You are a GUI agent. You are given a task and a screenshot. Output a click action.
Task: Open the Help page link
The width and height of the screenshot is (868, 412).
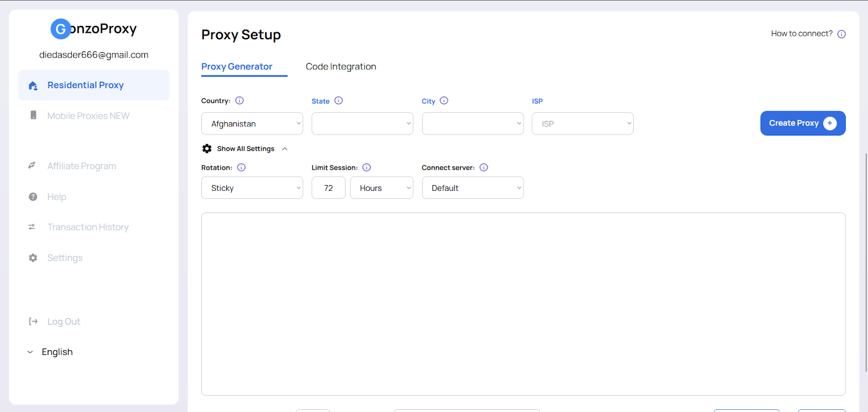pos(56,197)
